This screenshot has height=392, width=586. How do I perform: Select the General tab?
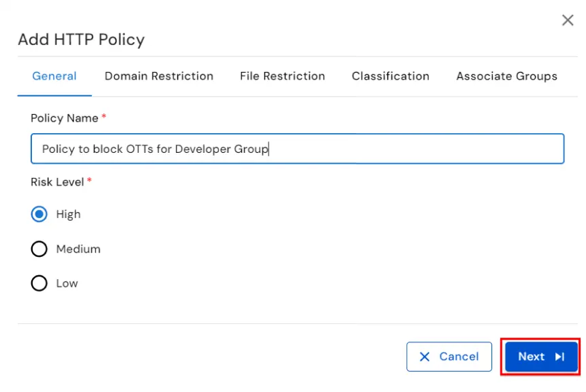(x=54, y=76)
